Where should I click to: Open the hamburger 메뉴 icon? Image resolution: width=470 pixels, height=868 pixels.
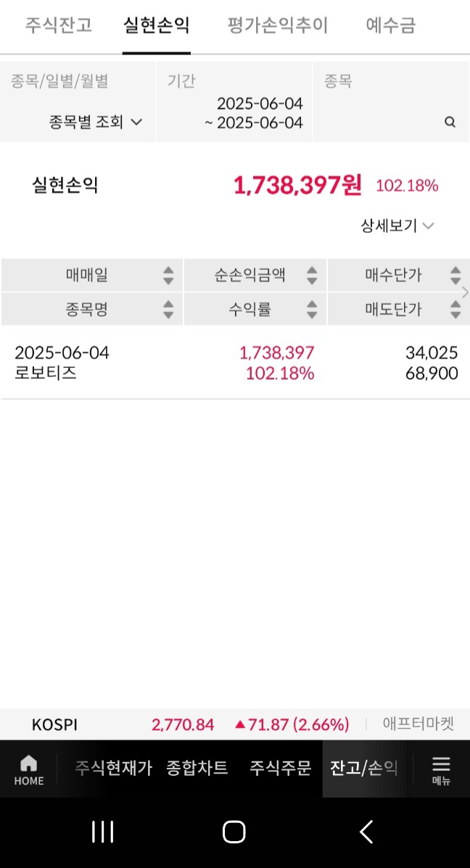pos(441,769)
